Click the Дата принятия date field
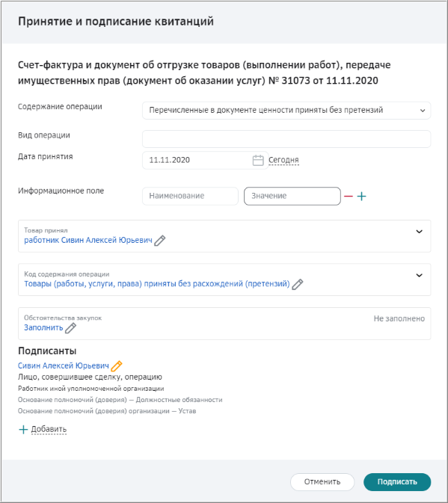448x503 pixels. click(205, 160)
